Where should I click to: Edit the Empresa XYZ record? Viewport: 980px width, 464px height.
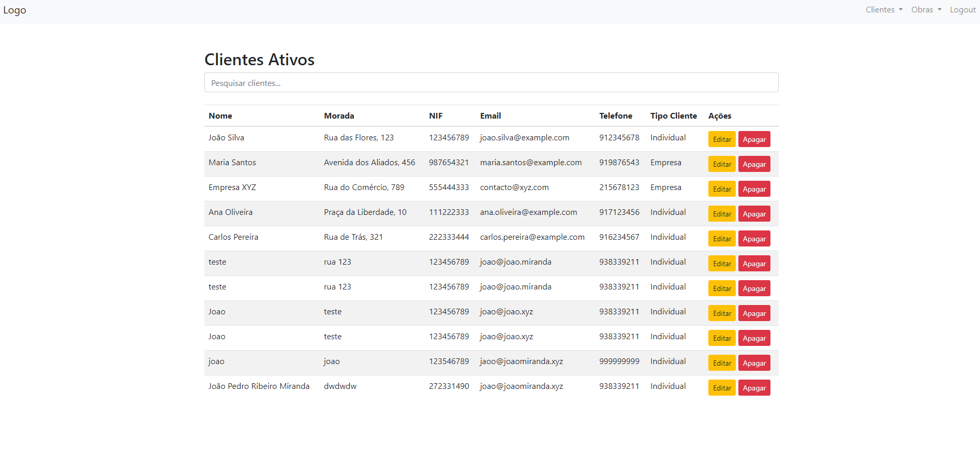click(x=722, y=189)
